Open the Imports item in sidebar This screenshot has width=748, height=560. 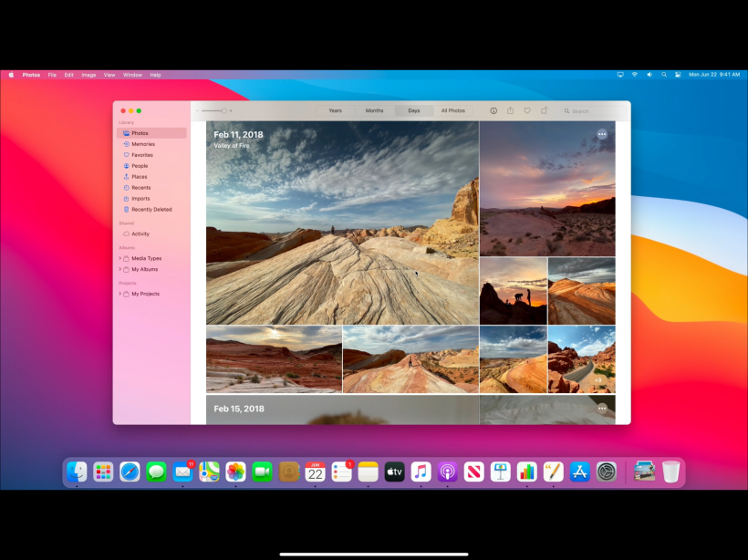[140, 199]
